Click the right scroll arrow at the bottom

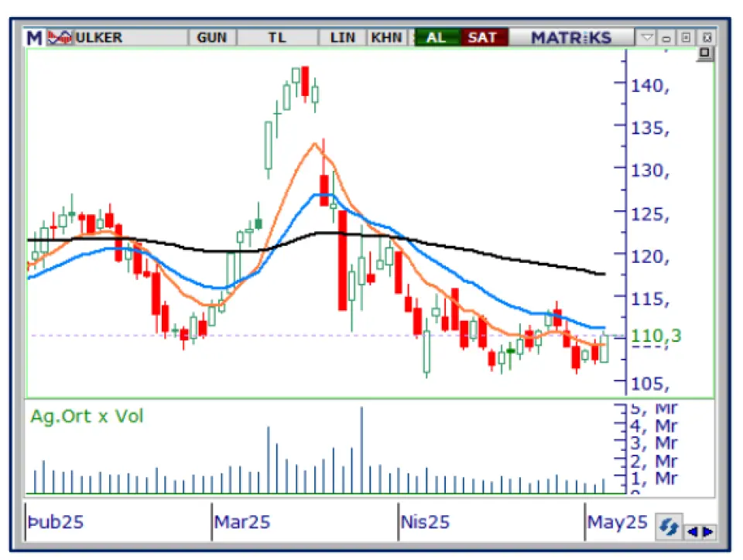[x=708, y=532]
